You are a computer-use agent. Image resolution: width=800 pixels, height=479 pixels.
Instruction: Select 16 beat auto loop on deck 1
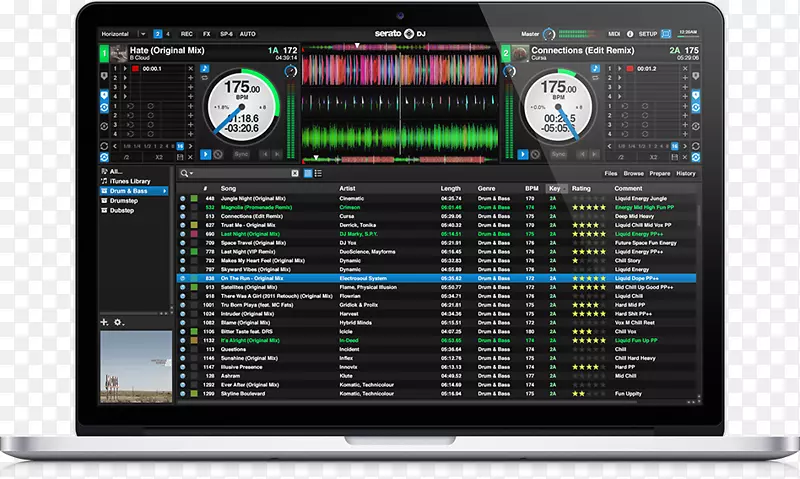pos(180,146)
